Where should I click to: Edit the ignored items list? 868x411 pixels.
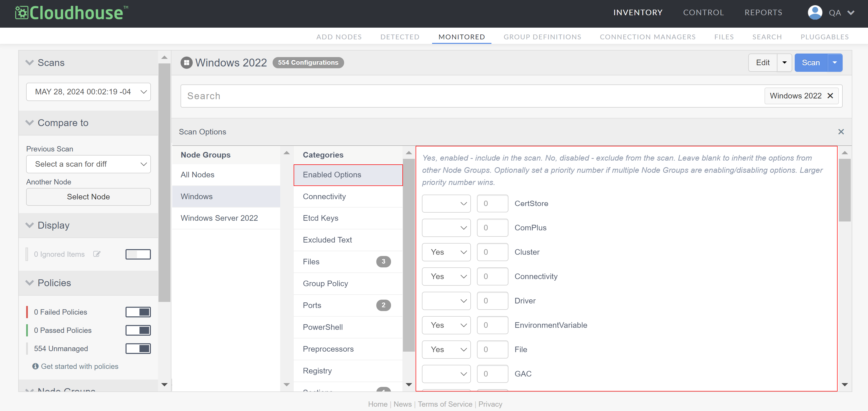[97, 254]
